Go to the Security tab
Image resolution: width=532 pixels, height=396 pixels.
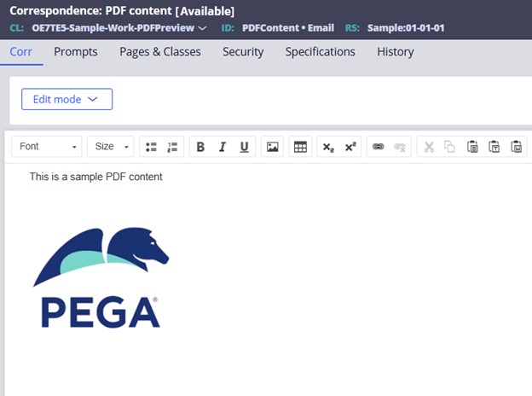(x=243, y=51)
